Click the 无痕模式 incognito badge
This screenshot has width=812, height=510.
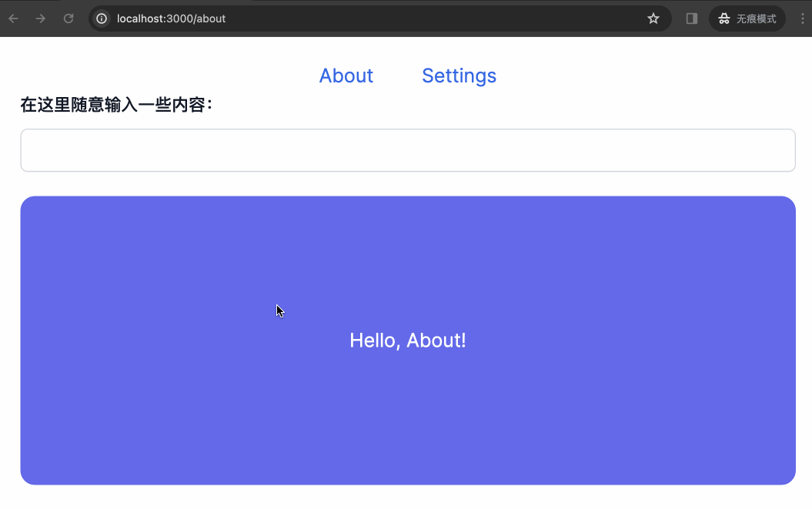pos(746,18)
